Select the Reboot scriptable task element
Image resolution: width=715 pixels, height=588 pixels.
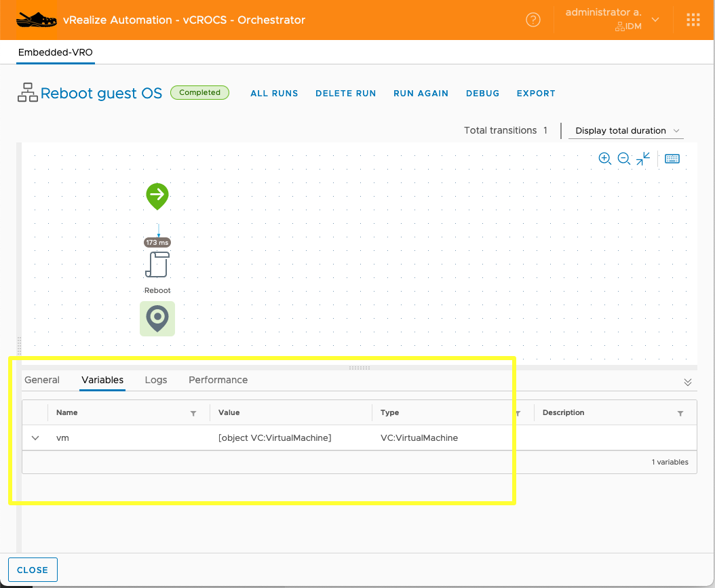point(157,264)
